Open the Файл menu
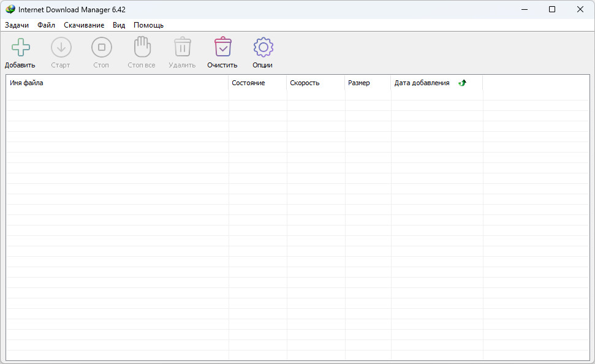 tap(46, 25)
